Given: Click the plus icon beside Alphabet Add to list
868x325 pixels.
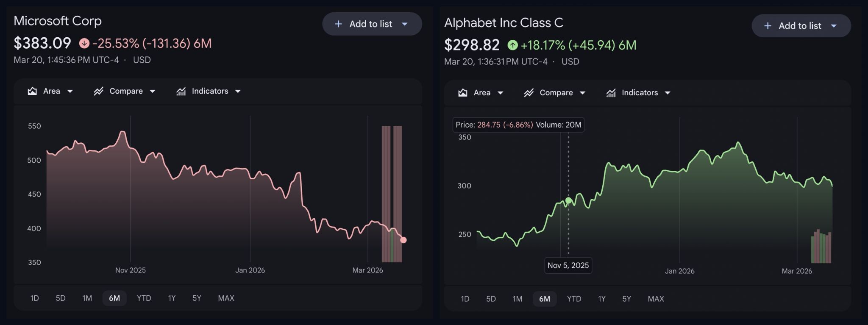Looking at the screenshot, I should click(768, 26).
